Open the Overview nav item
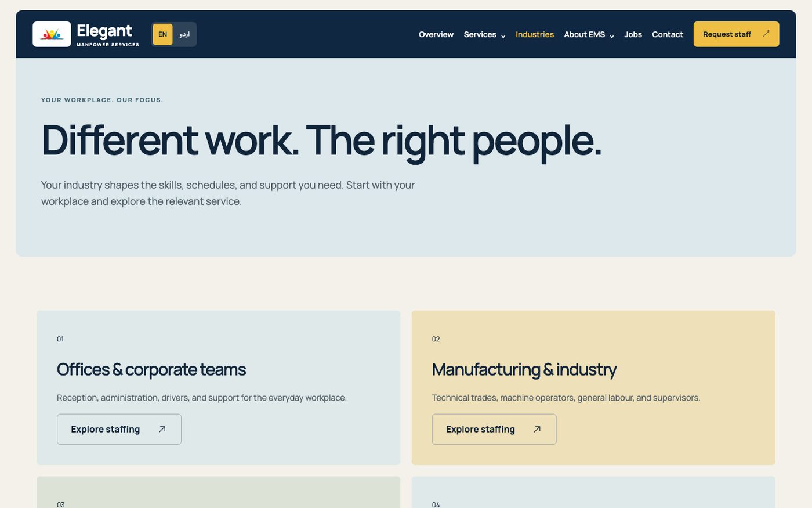The image size is (812, 508). (x=436, y=34)
